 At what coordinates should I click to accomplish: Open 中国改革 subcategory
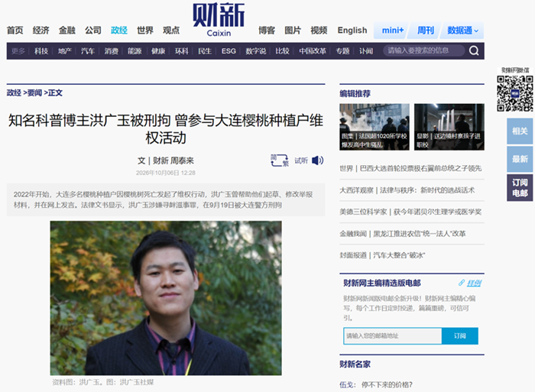313,51
